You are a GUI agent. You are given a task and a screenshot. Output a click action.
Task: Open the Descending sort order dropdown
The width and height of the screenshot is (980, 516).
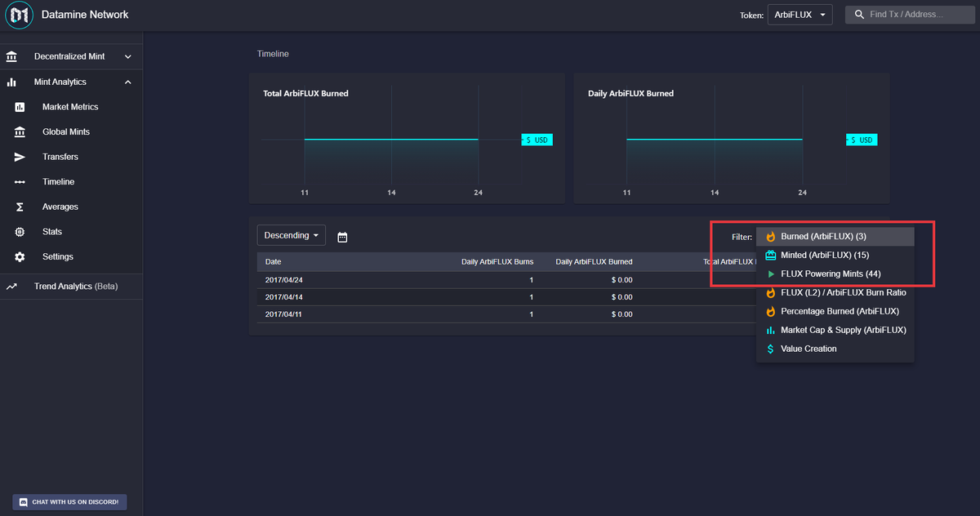coord(292,235)
